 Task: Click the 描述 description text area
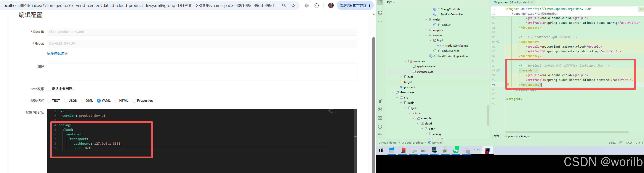202,72
